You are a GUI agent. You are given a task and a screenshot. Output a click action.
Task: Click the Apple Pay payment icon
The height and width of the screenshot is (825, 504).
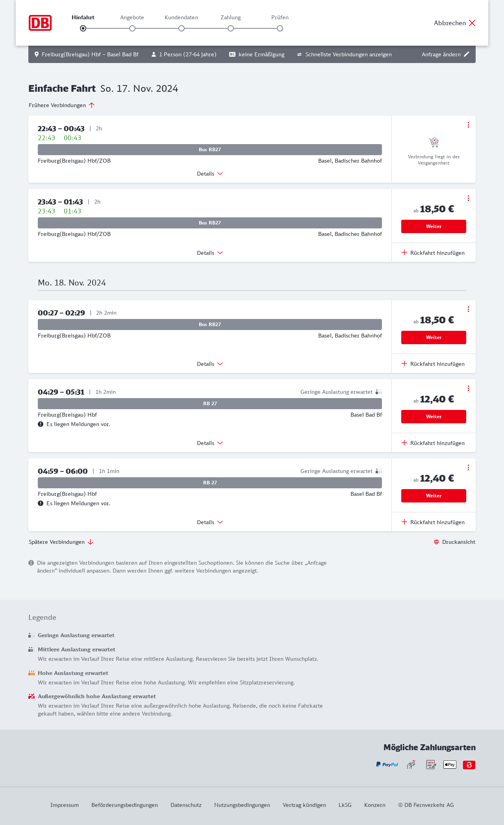click(450, 764)
